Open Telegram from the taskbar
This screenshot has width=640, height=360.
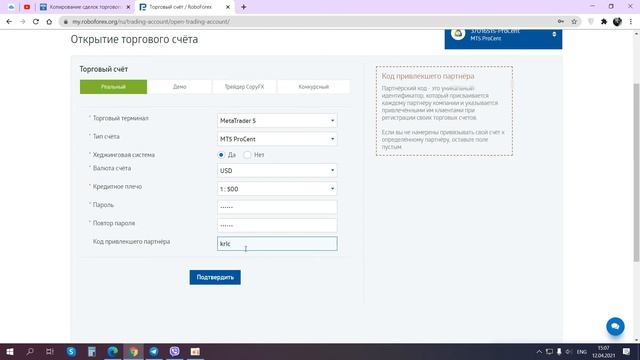pos(154,351)
